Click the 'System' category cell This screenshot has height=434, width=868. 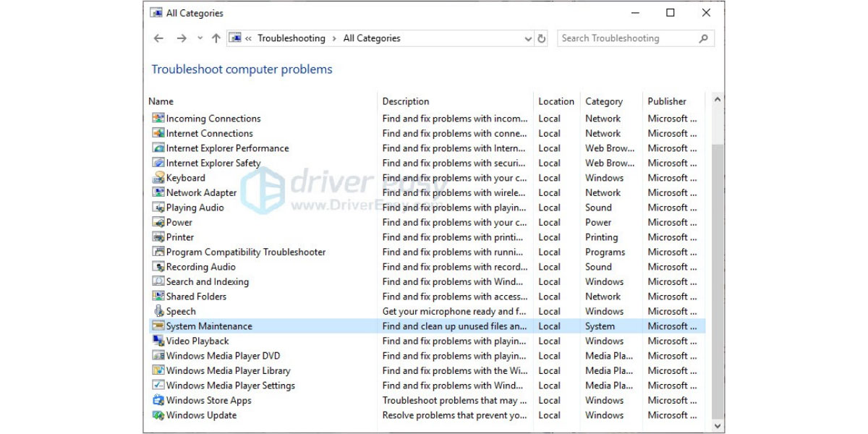pos(600,325)
